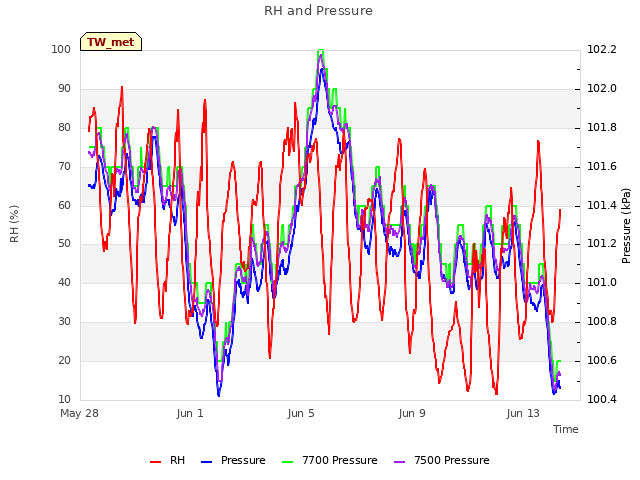Image resolution: width=640 pixels, height=480 pixels.
Task: Click the 100 value on RH axis
Action: point(61,49)
